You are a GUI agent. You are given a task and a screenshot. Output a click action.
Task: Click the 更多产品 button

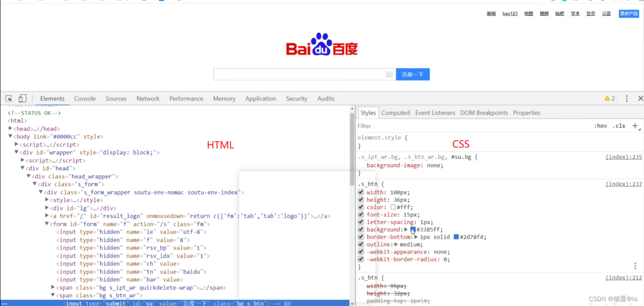pyautogui.click(x=629, y=14)
